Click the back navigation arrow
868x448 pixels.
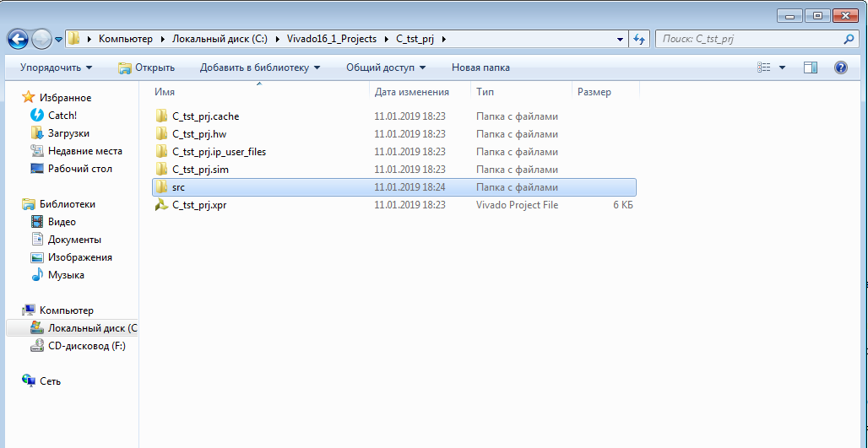(19, 39)
